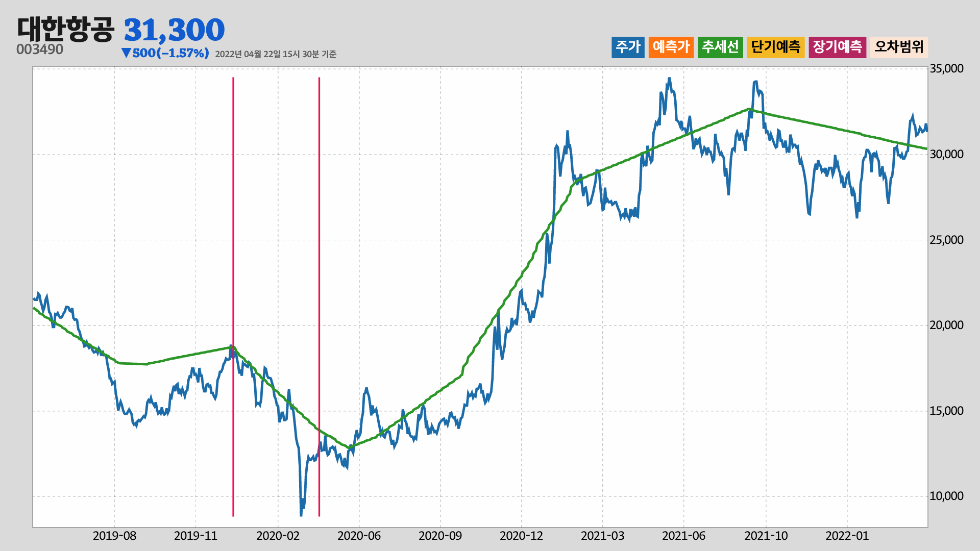Click the magenta 장기예측 legend box

[837, 47]
